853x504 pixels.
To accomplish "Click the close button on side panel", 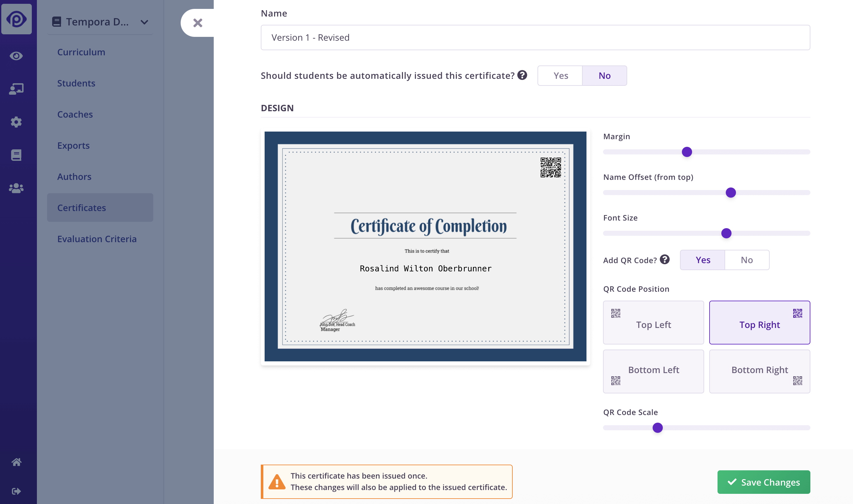I will (x=198, y=23).
